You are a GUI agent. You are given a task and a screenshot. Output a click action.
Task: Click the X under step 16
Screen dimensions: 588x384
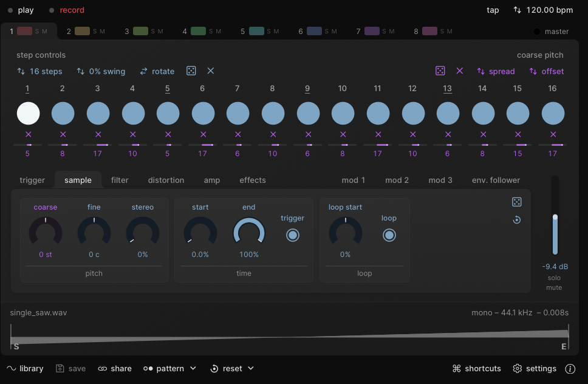point(553,134)
